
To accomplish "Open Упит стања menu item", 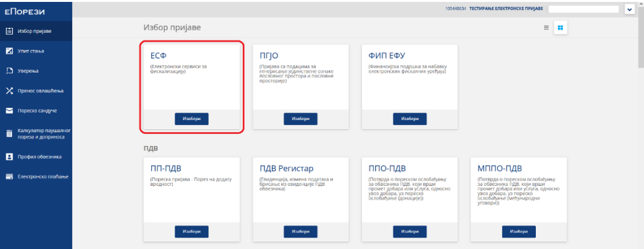I will point(35,51).
